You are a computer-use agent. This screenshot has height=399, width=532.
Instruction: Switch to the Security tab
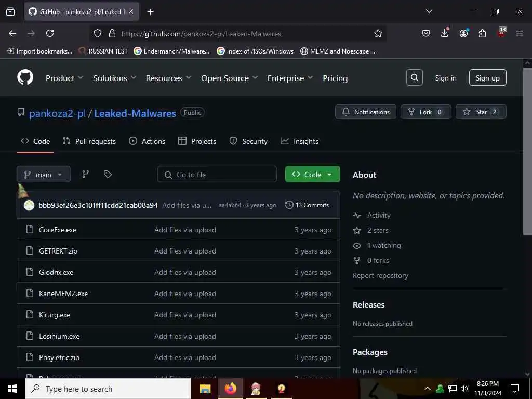click(x=248, y=141)
